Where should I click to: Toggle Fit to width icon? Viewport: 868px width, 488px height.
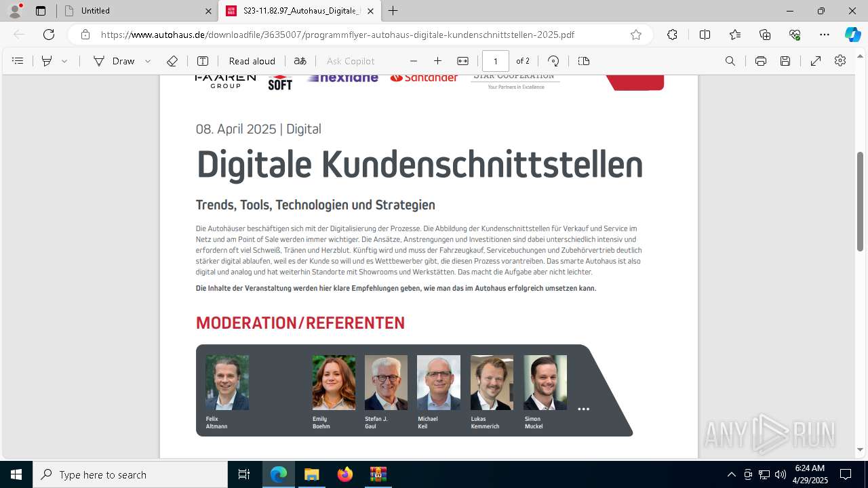point(462,61)
